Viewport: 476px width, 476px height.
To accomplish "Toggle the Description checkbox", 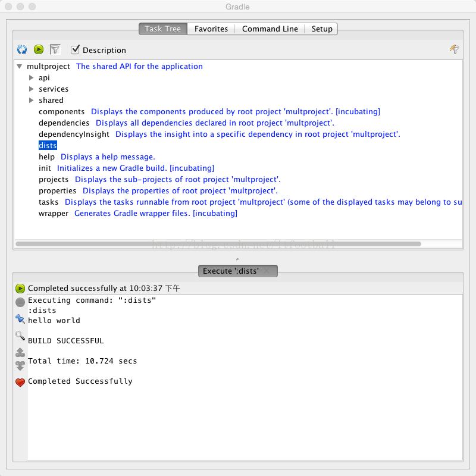I will (75, 49).
